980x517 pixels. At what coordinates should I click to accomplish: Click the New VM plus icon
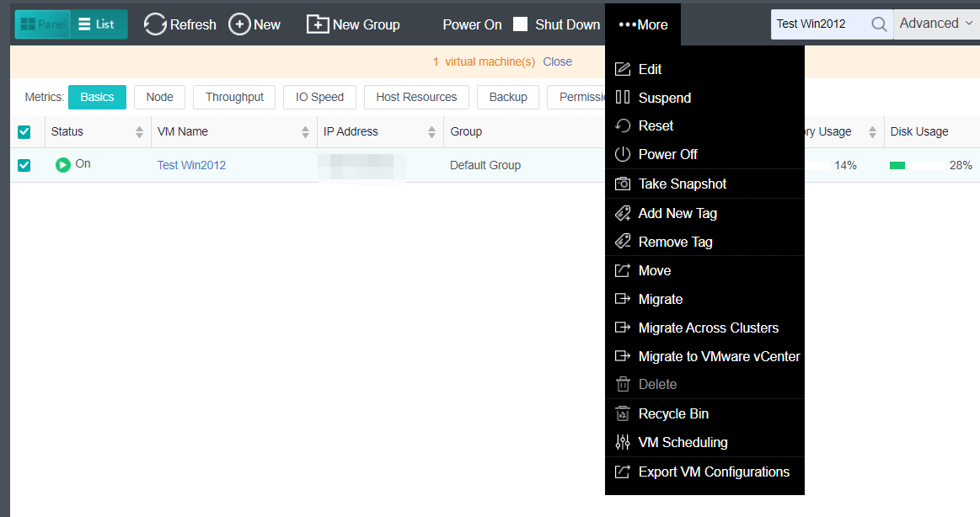coord(239,24)
